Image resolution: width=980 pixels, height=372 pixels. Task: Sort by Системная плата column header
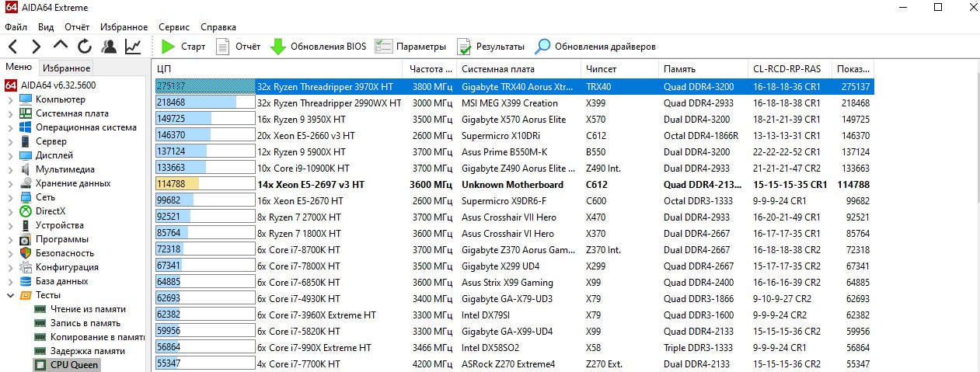(518, 68)
